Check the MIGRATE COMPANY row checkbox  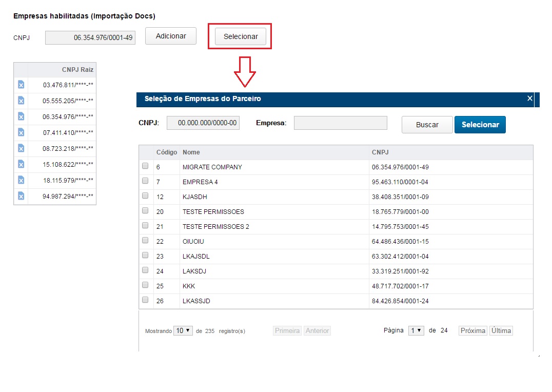[145, 166]
